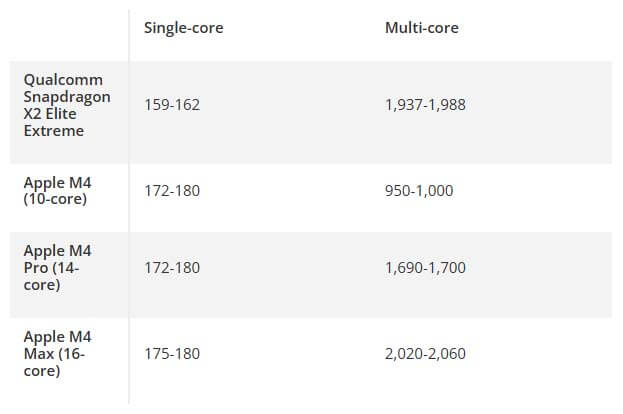The width and height of the screenshot is (623, 414).
Task: Click the 1,690-1,700 multi-core score
Action: (425, 268)
